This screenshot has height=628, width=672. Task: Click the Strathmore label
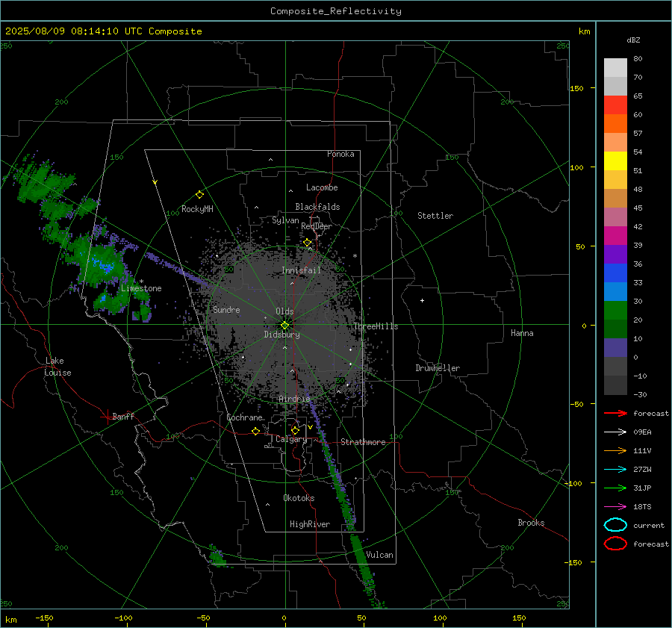[363, 442]
